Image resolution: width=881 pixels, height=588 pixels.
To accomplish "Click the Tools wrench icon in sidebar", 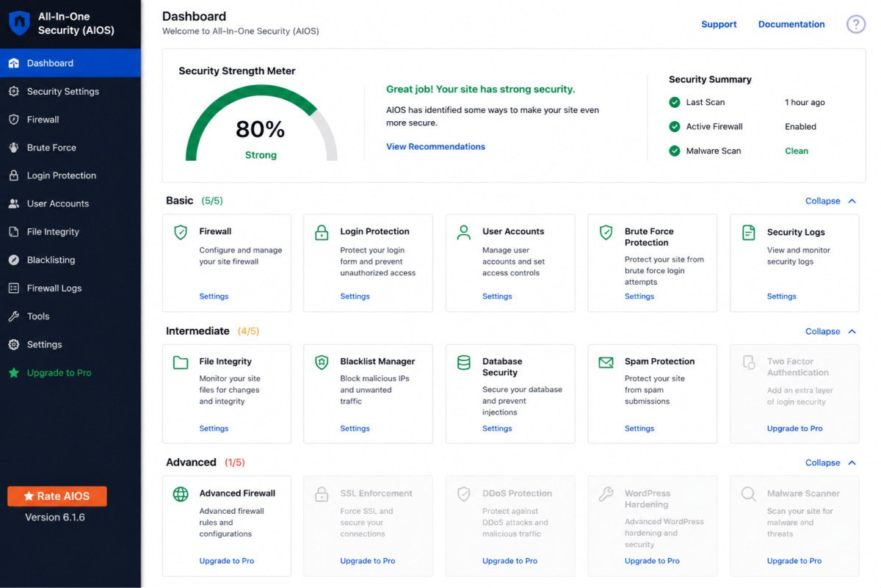I will [x=13, y=316].
